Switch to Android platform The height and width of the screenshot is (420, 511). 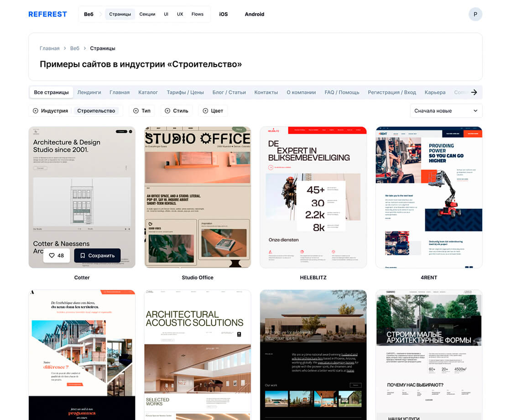coord(255,14)
